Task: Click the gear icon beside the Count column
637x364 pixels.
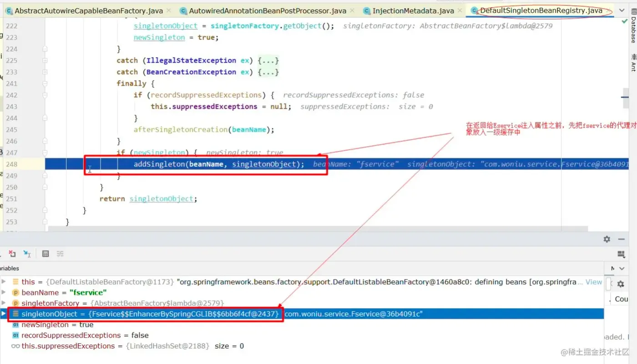Action: point(621,284)
